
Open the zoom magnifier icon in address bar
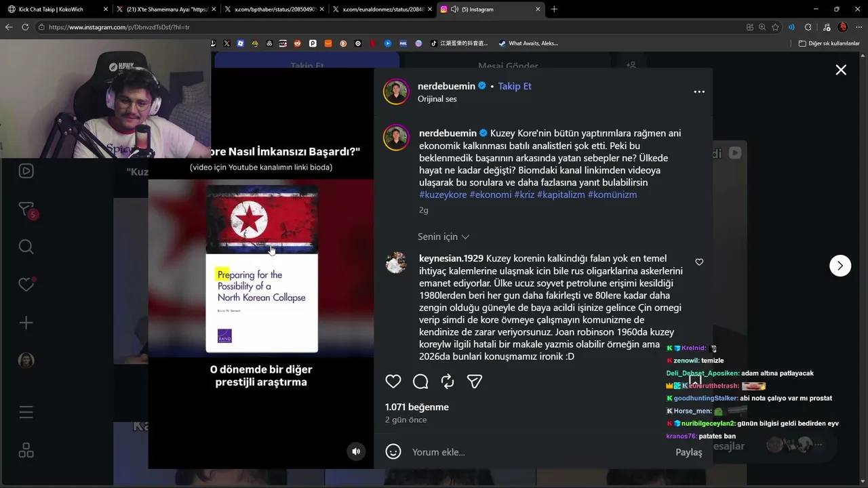point(762,27)
